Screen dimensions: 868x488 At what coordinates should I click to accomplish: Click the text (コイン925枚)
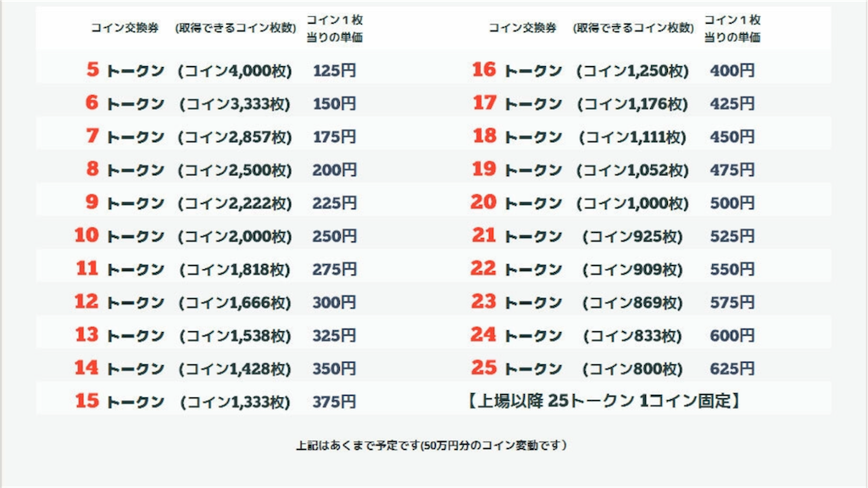tap(632, 237)
